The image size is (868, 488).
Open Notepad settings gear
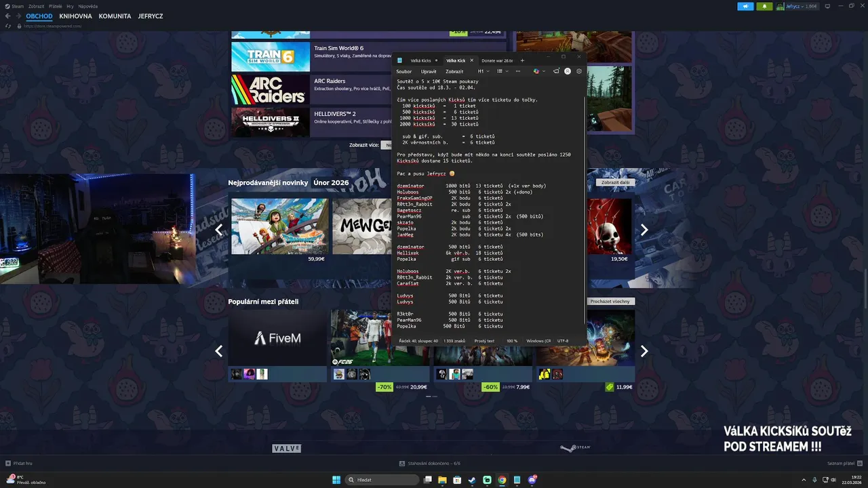pyautogui.click(x=579, y=71)
